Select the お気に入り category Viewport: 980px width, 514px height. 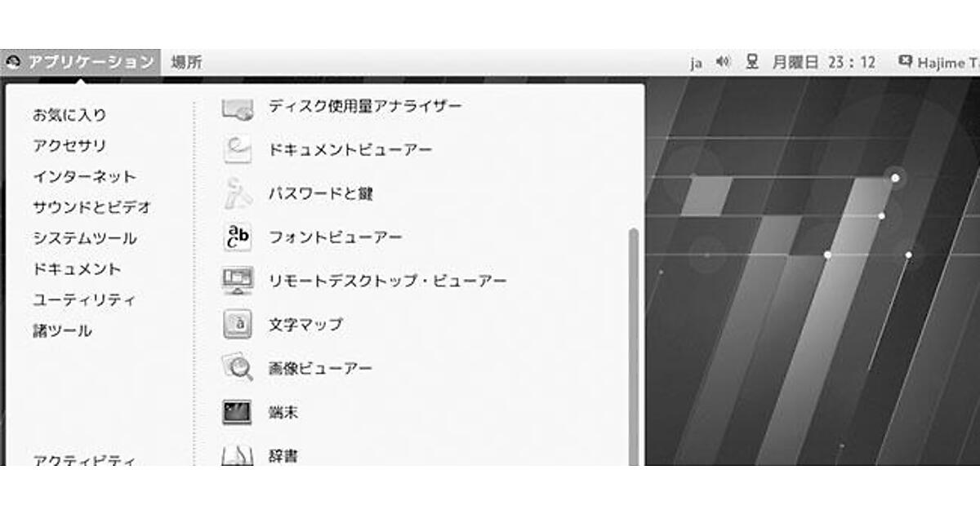tap(69, 115)
